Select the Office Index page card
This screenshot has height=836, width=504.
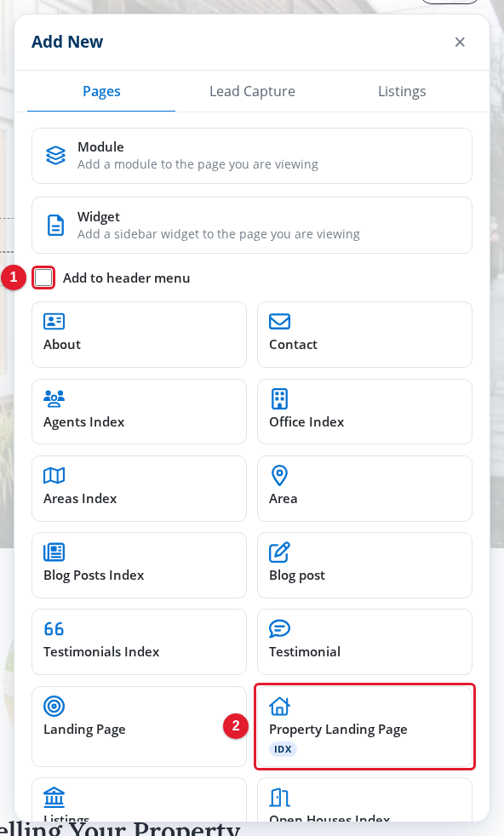click(364, 411)
